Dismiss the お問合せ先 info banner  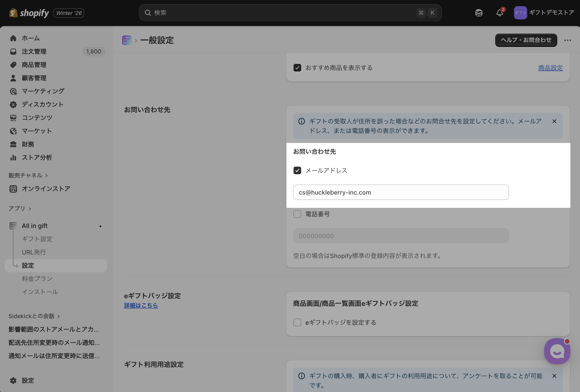[x=554, y=121]
